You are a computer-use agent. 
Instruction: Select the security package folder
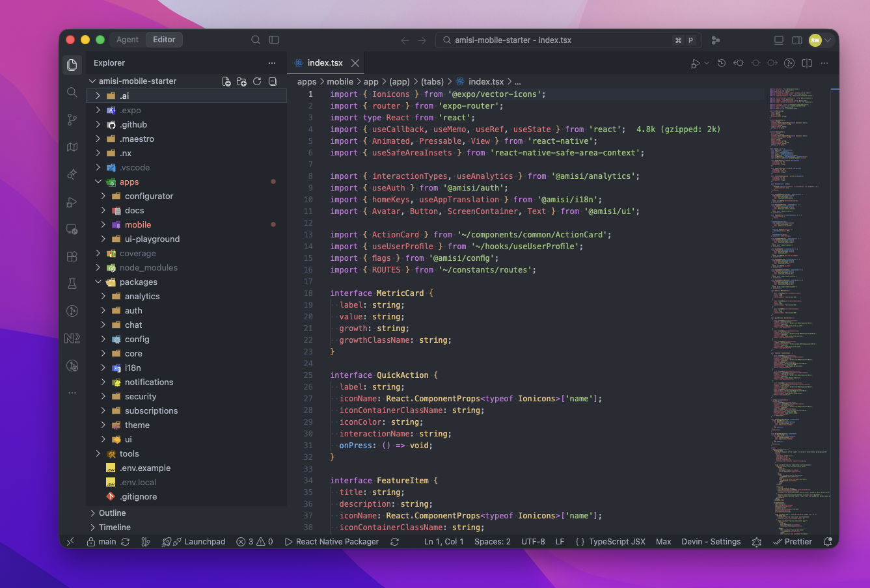point(186,397)
